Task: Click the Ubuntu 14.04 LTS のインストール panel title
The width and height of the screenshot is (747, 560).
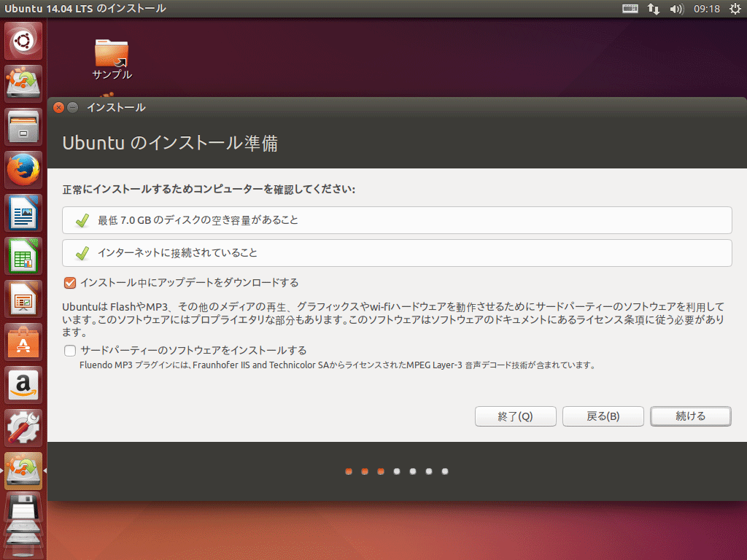Action: [x=85, y=9]
